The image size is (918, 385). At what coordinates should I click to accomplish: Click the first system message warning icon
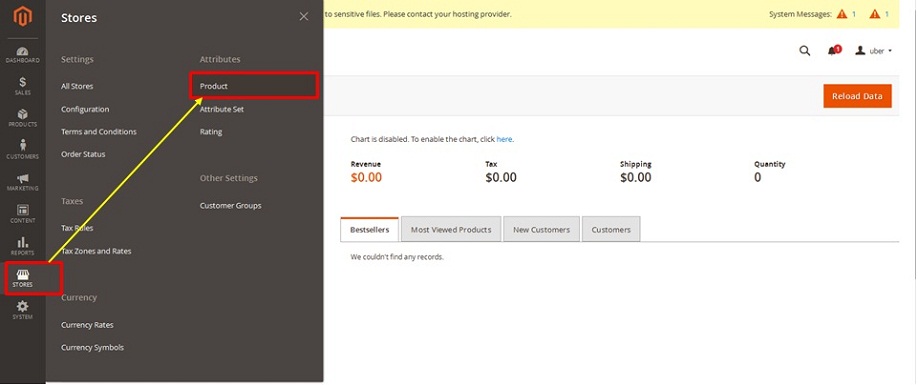[842, 14]
